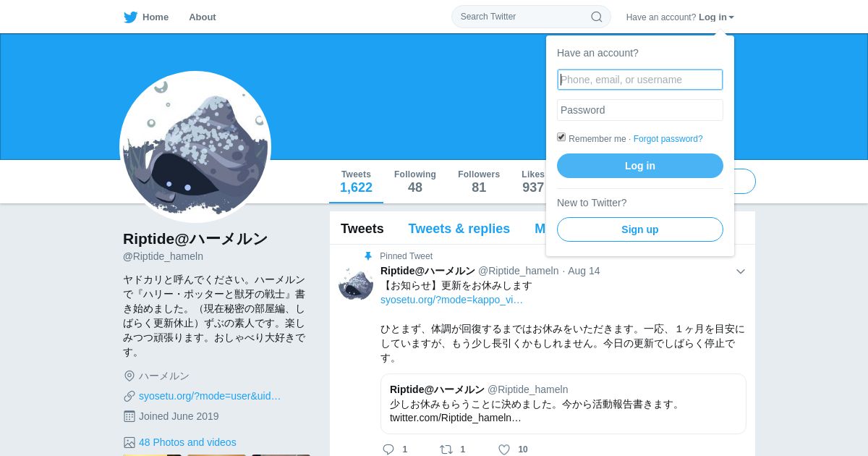Click the blue Log in button

pos(640,166)
